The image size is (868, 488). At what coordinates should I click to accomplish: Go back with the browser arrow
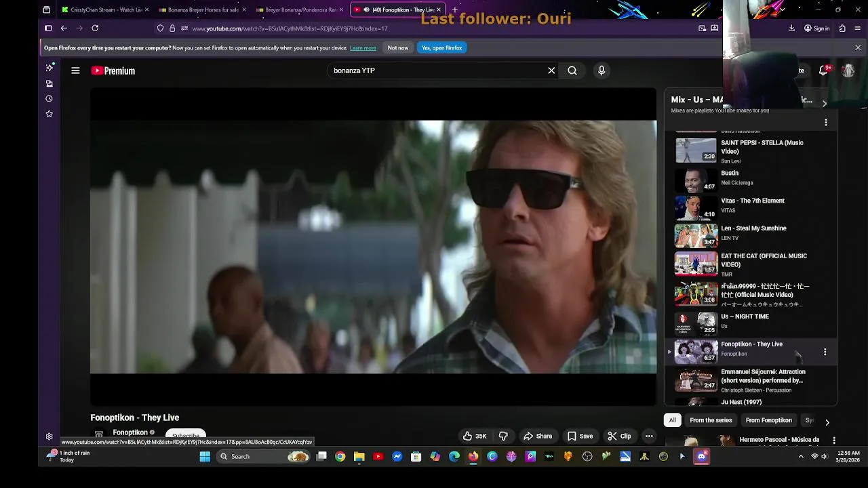click(x=64, y=28)
